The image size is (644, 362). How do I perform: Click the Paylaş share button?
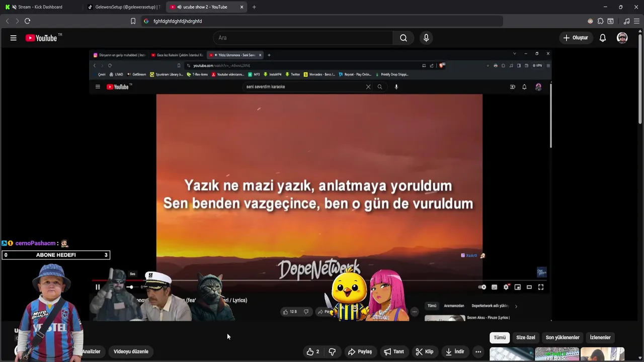pos(360,351)
